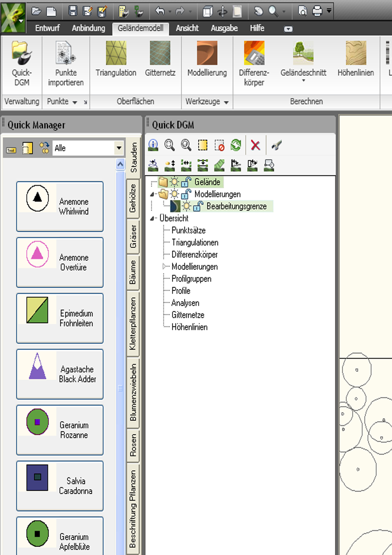
Task: Select Höhenlinien tree entry
Action: click(190, 327)
